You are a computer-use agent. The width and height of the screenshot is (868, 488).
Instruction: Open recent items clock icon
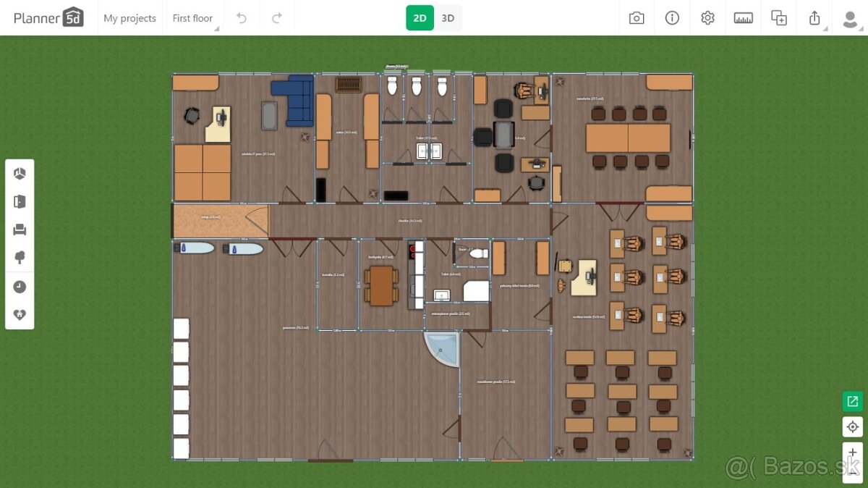(20, 287)
